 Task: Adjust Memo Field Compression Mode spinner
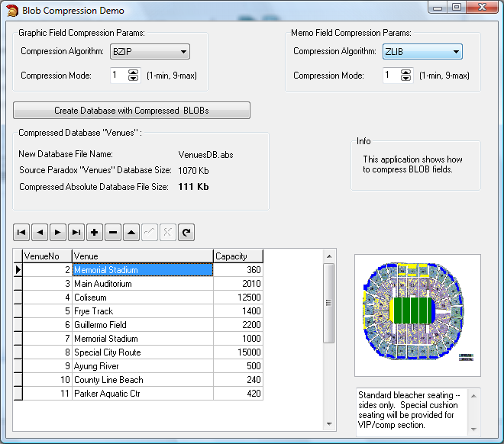[406, 76]
